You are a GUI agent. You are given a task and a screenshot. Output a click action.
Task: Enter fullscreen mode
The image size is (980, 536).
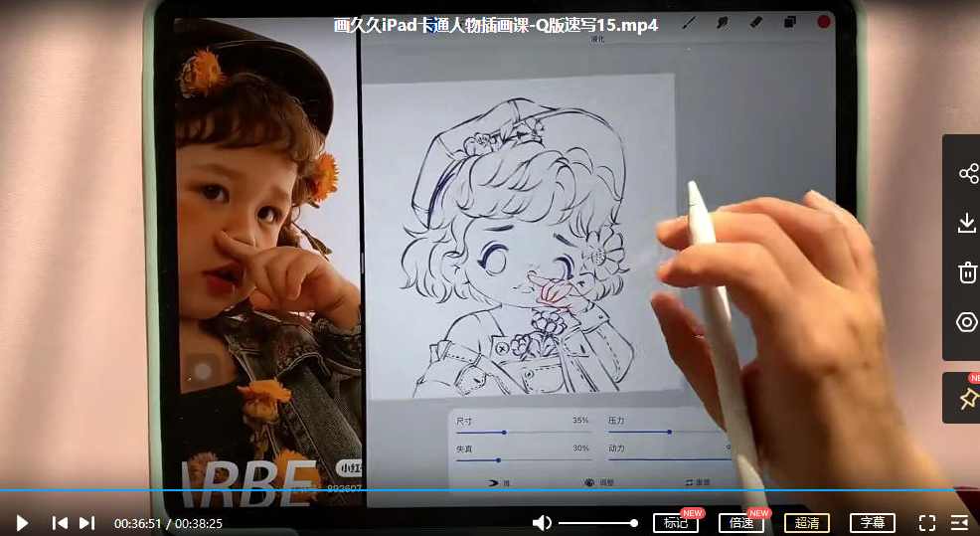[927, 523]
